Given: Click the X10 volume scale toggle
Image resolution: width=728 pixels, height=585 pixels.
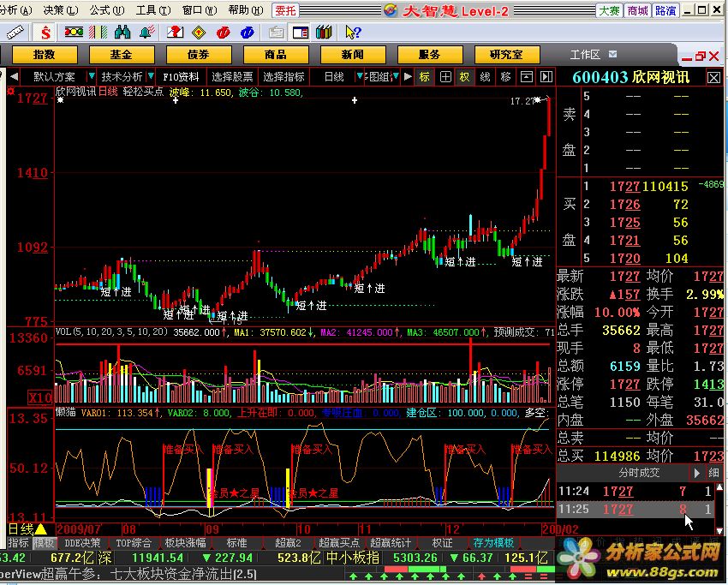Looking at the screenshot, I should pos(40,398).
